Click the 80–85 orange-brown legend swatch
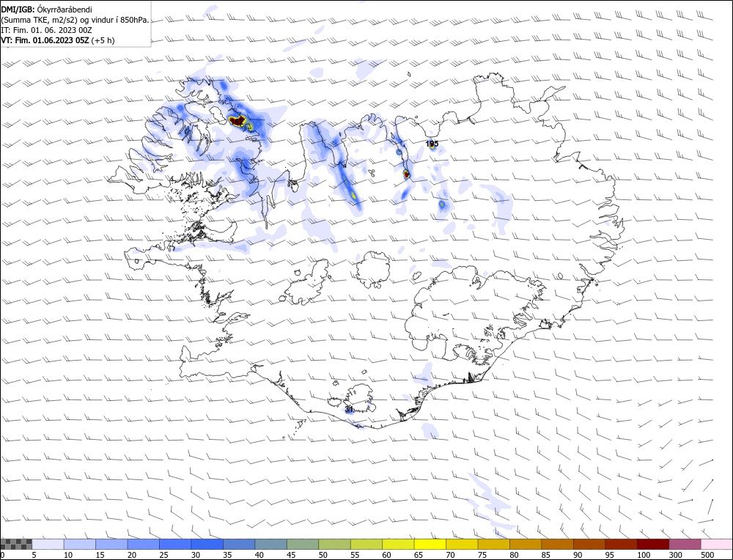 click(526, 544)
